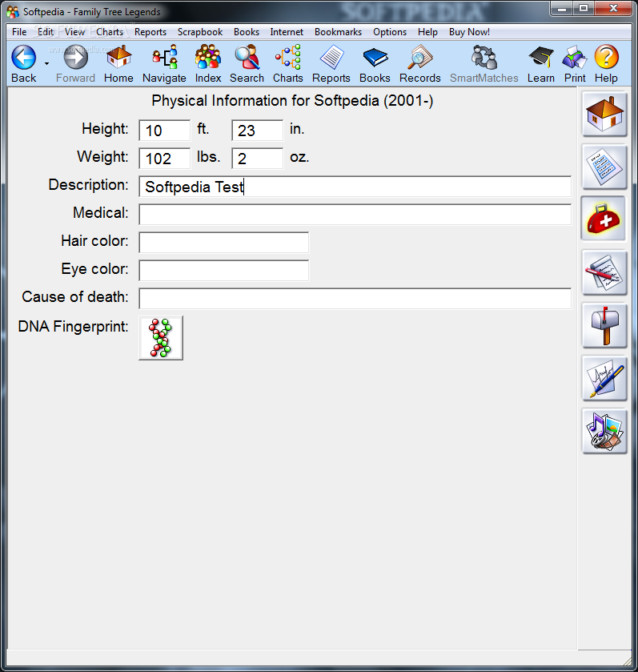The height and width of the screenshot is (672, 638).
Task: Open the Scrapbook menu
Action: point(200,32)
